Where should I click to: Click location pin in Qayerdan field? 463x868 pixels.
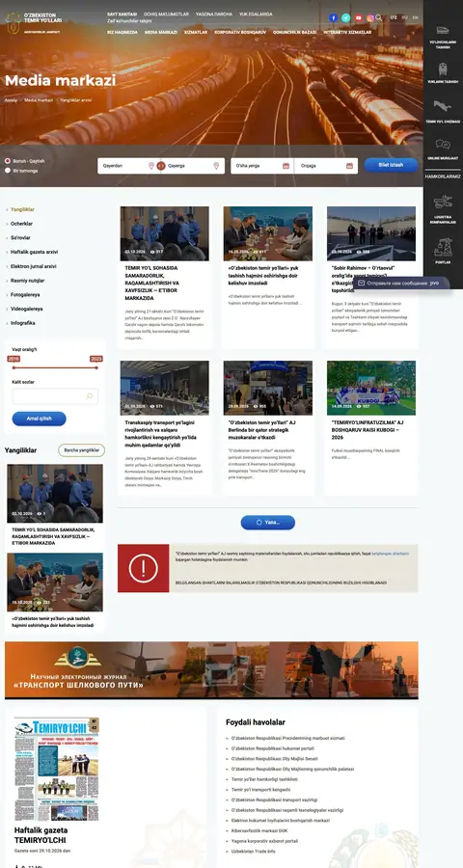click(151, 166)
